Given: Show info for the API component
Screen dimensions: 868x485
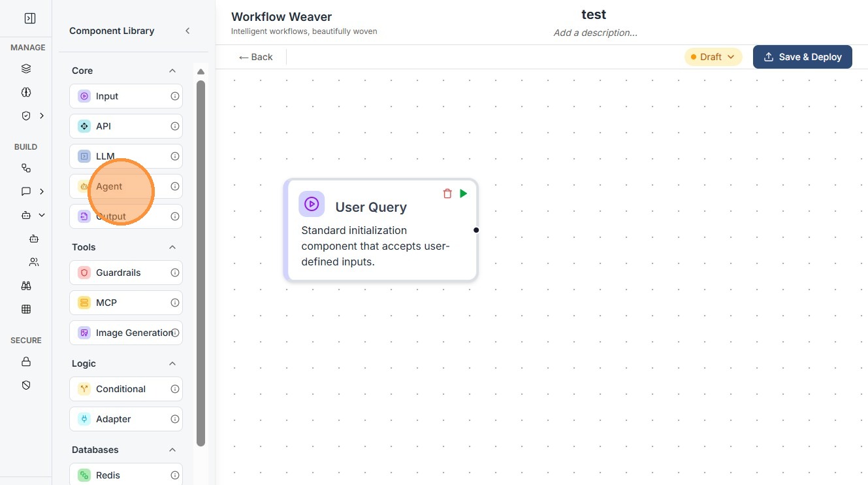Looking at the screenshot, I should point(175,126).
